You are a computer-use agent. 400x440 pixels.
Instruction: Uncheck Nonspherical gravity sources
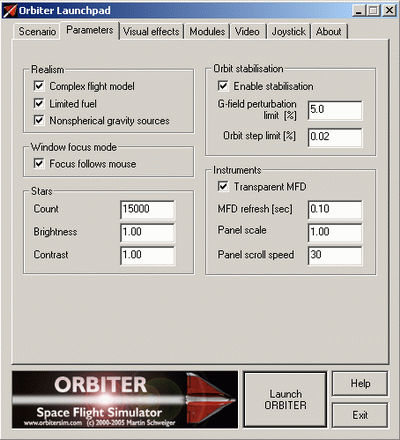39,120
